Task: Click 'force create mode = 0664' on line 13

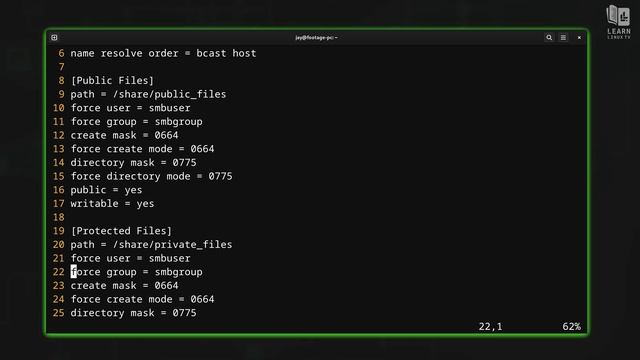Action: [142, 149]
